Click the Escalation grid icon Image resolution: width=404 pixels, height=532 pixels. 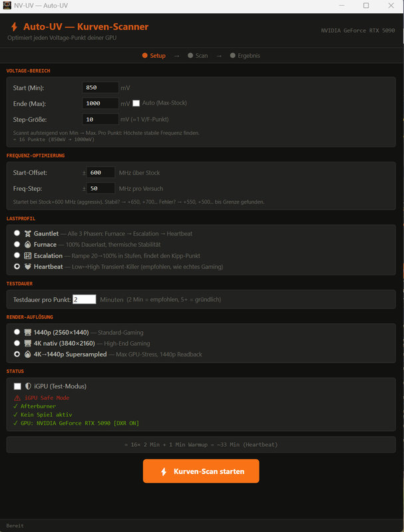coord(27,255)
